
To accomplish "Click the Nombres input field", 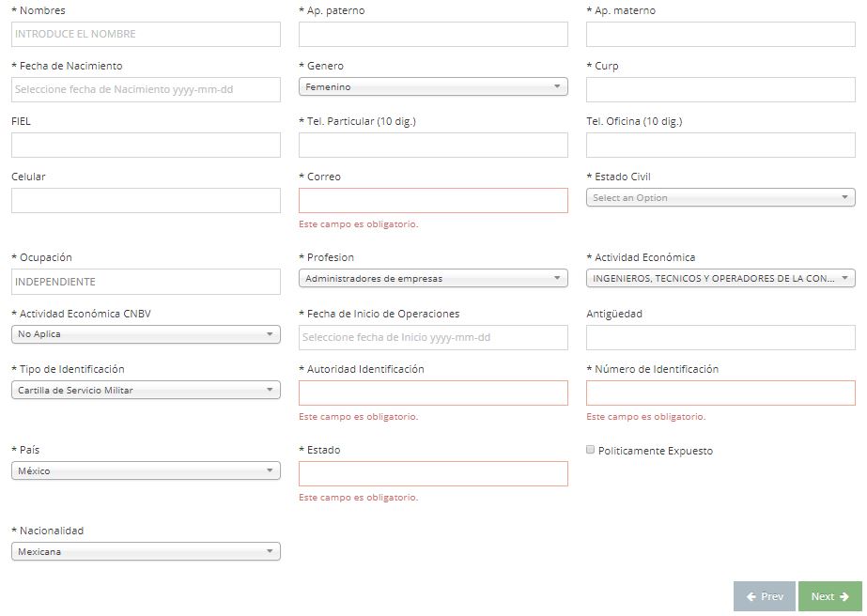I will click(x=146, y=35).
